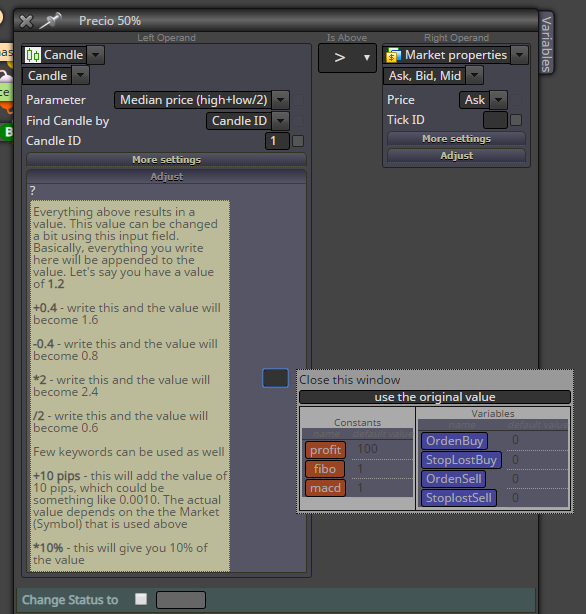Viewport: 586px width, 614px height.
Task: Select the OrdenBuy variable
Action: (454, 441)
